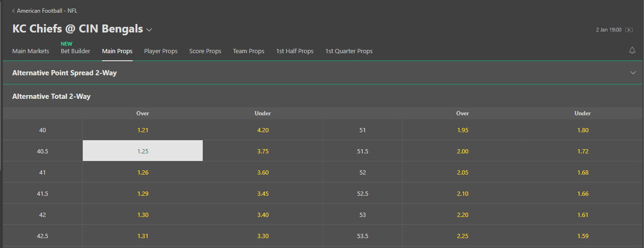Pick Under 52 at odds 1.68

(582, 172)
